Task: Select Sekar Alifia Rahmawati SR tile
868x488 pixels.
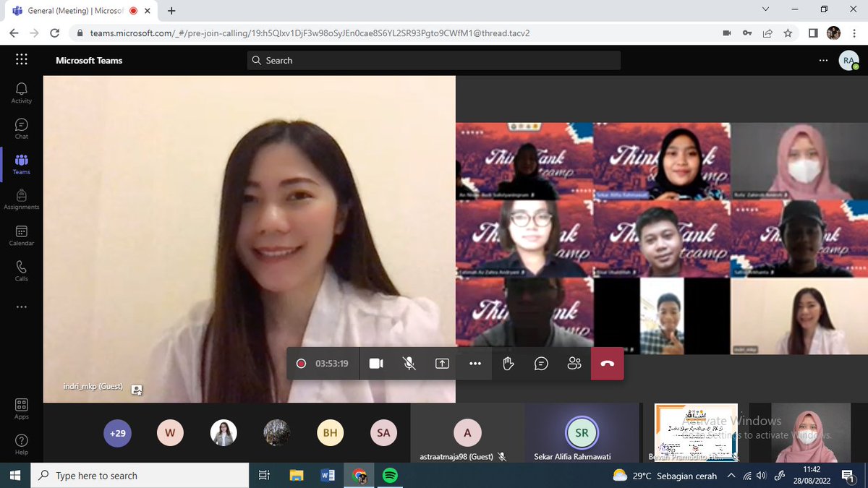Action: (x=582, y=433)
